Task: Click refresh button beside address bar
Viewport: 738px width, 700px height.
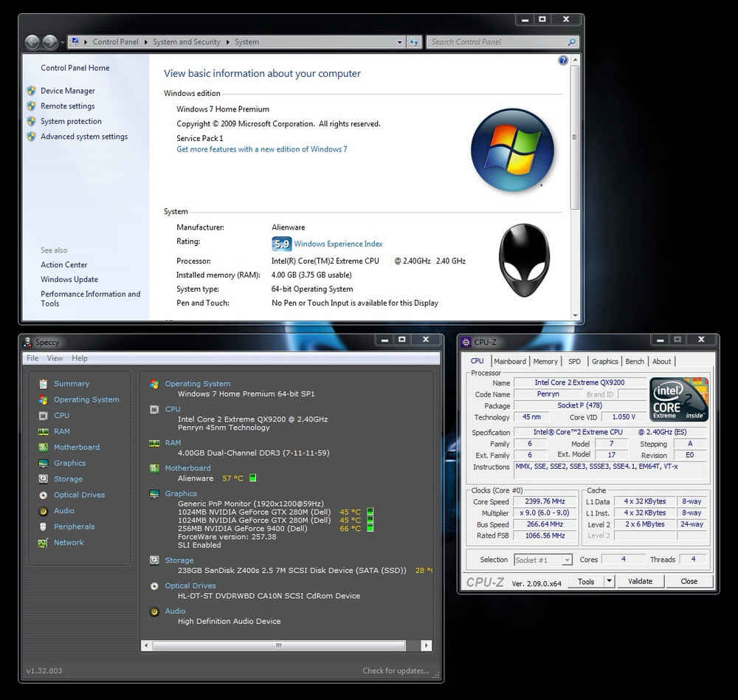Action: [414, 42]
